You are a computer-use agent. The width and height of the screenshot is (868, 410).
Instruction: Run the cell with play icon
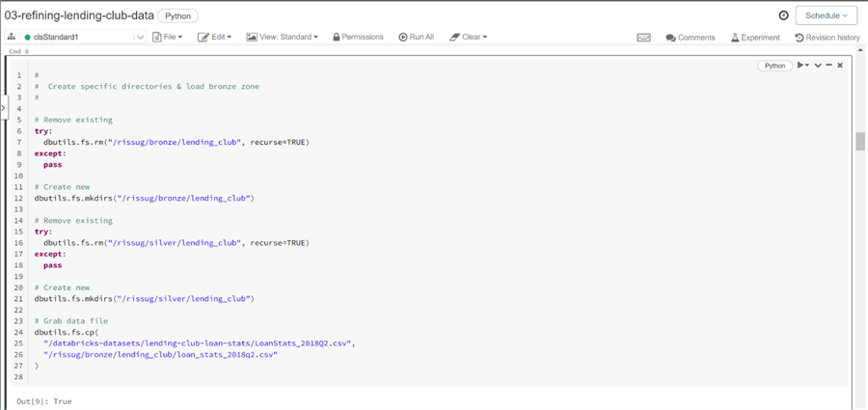801,66
